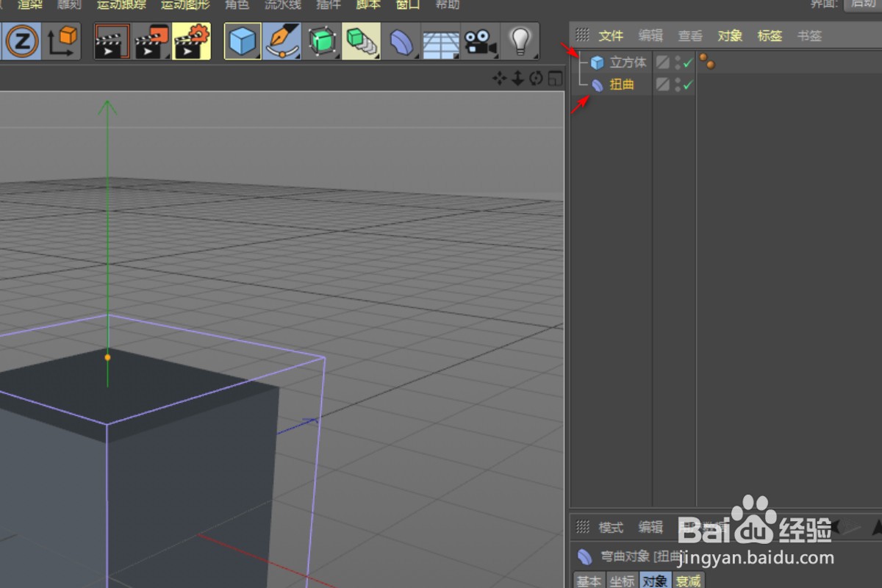Viewport: 882px width, 588px height.
Task: Open Object Manager 对象 menu
Action: [730, 35]
